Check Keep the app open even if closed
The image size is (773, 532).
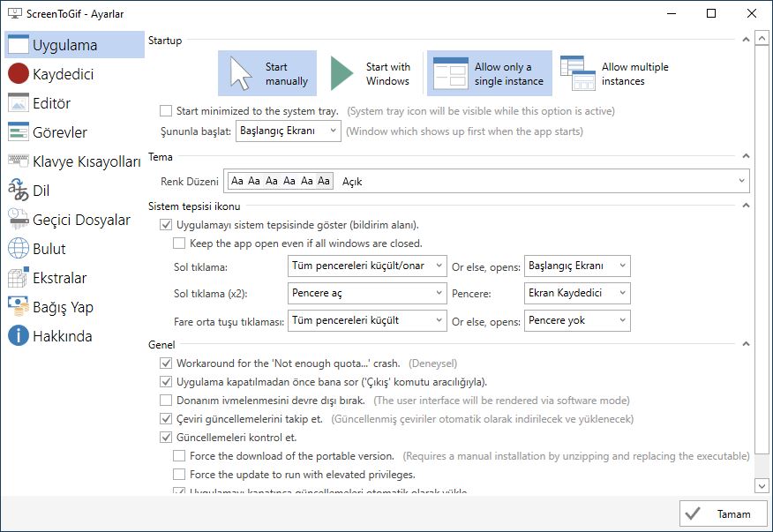179,244
